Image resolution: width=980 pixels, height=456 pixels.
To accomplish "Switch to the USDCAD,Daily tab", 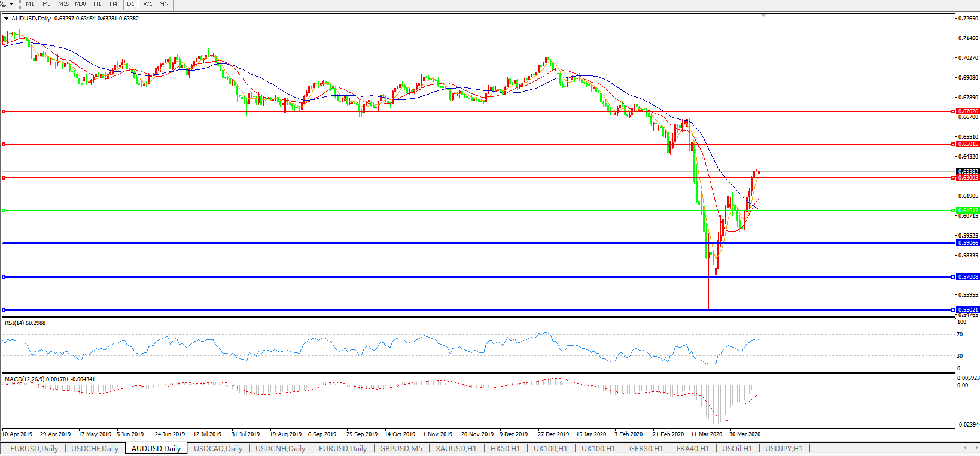I will click(218, 448).
